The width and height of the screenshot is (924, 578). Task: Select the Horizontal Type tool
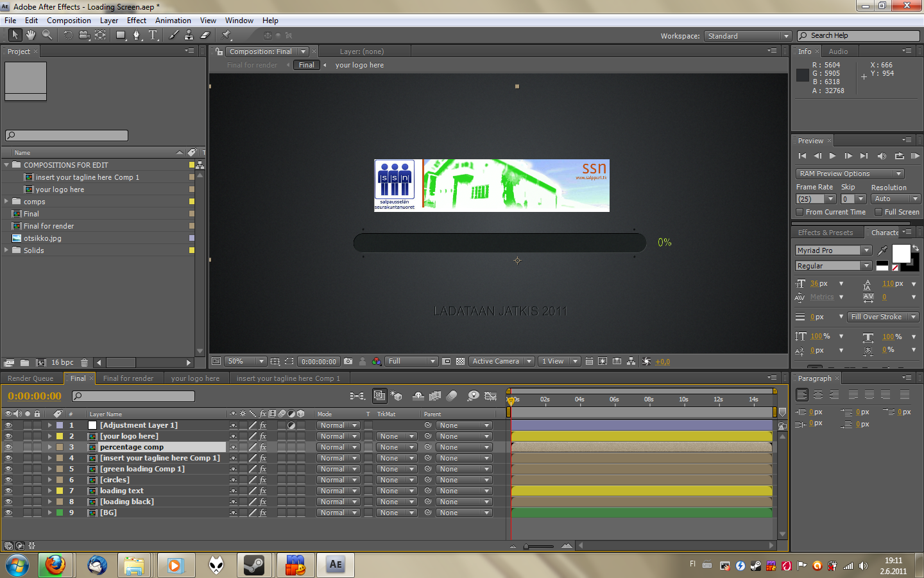[153, 35]
